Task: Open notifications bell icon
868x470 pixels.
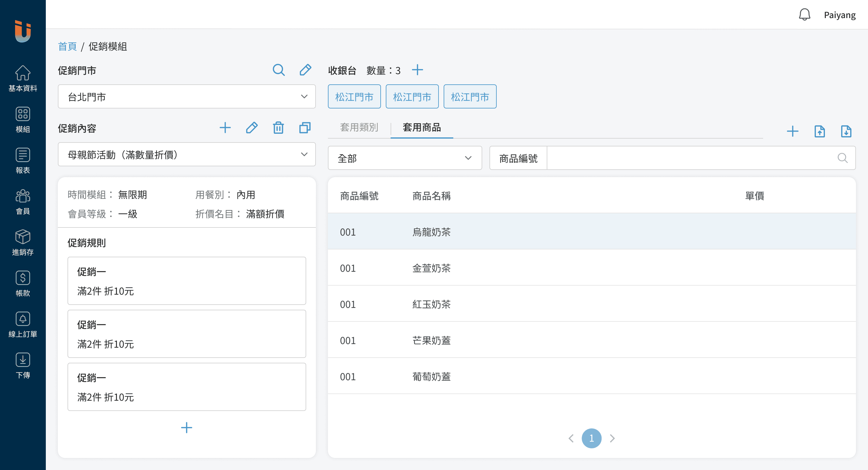Action: click(804, 15)
